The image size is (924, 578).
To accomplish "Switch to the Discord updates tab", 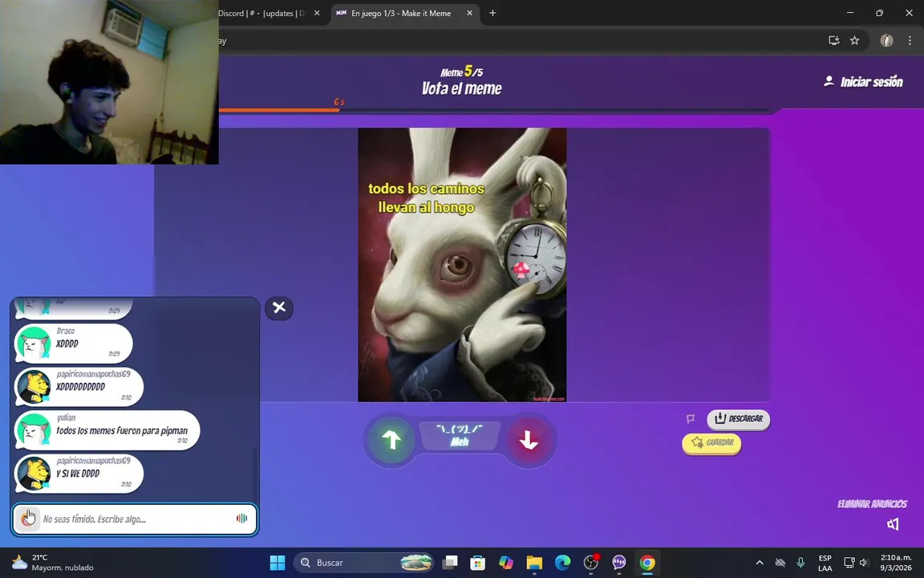I will 261,13.
